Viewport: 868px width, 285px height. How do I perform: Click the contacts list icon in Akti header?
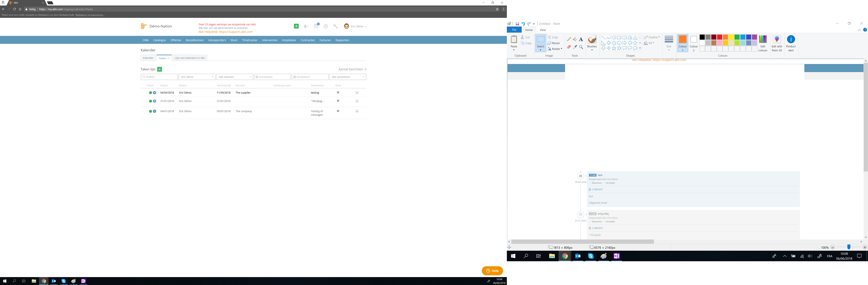click(x=306, y=26)
